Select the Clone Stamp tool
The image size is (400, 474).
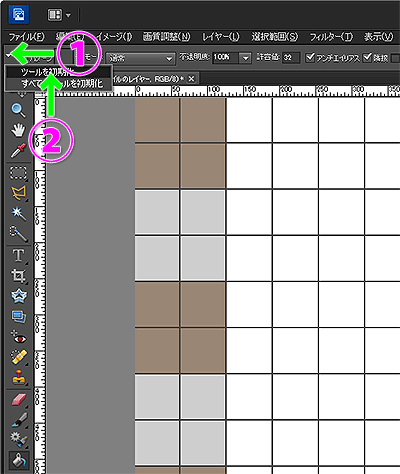click(x=19, y=377)
